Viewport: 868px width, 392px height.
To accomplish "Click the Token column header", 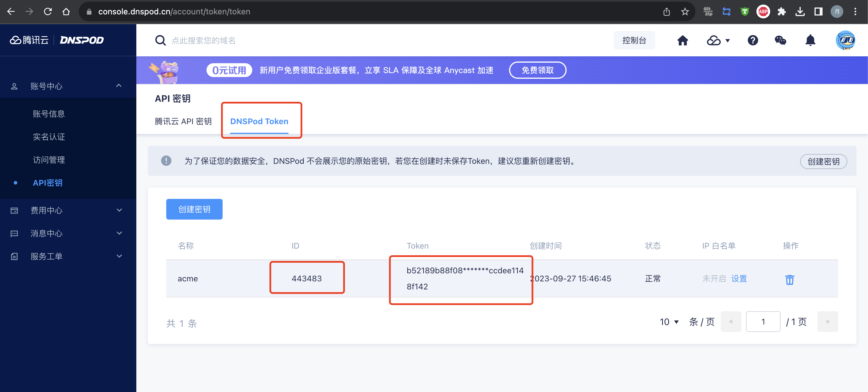I will click(418, 246).
